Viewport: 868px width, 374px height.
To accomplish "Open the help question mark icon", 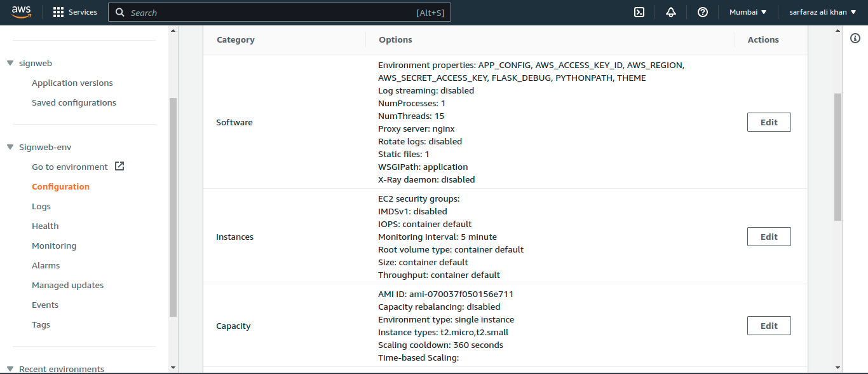I will tap(702, 11).
